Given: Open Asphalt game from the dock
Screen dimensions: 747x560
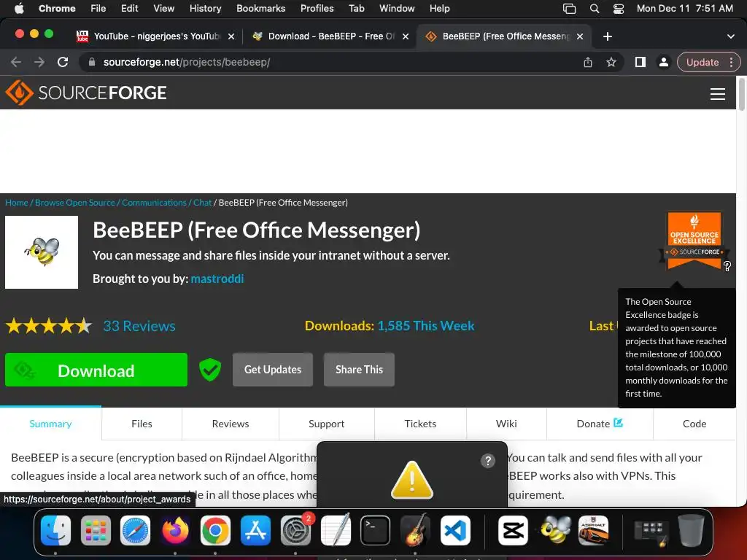Looking at the screenshot, I should pyautogui.click(x=593, y=531).
